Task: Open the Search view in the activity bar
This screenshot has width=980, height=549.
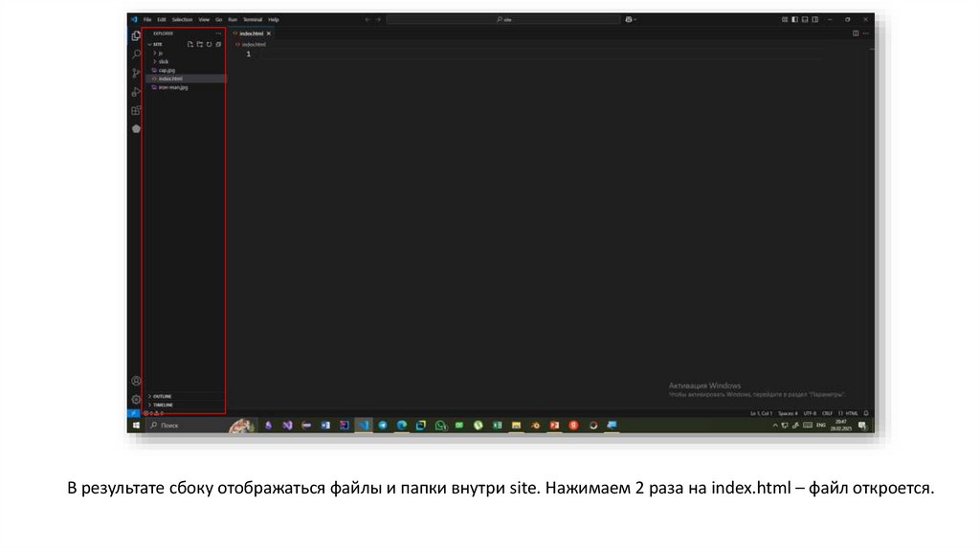Action: [x=136, y=55]
